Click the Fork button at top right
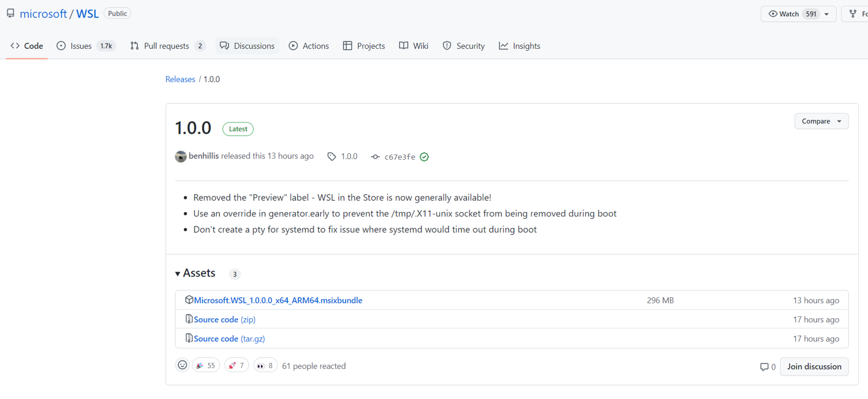The width and height of the screenshot is (868, 399). click(x=856, y=14)
